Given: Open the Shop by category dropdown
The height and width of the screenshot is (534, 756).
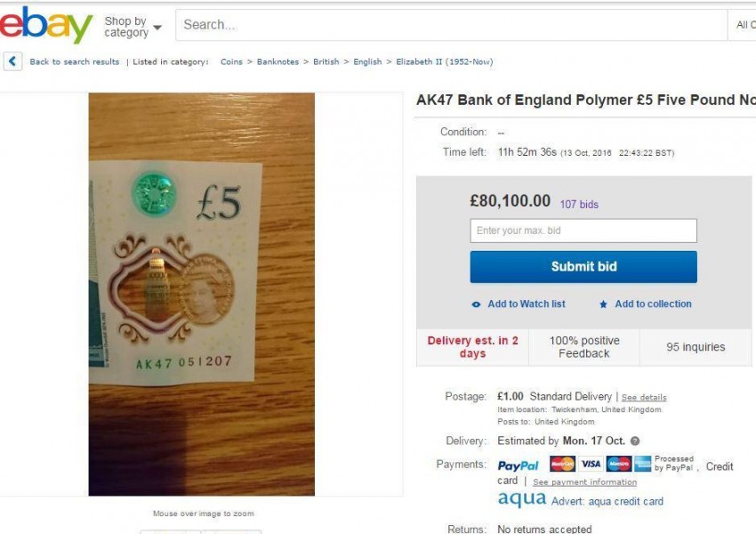Looking at the screenshot, I should click(133, 27).
